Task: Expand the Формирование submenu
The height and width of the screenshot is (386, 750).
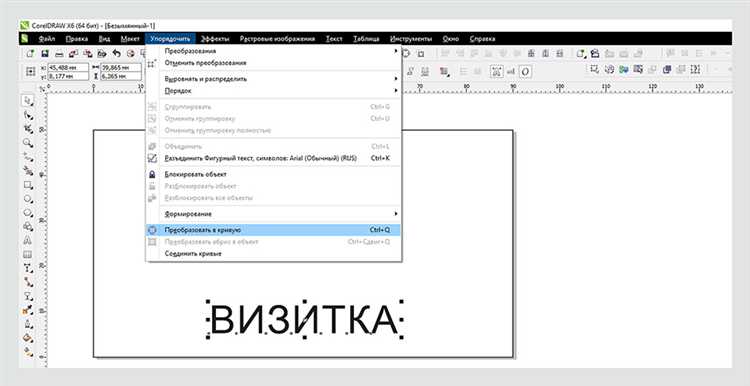Action: (273, 214)
